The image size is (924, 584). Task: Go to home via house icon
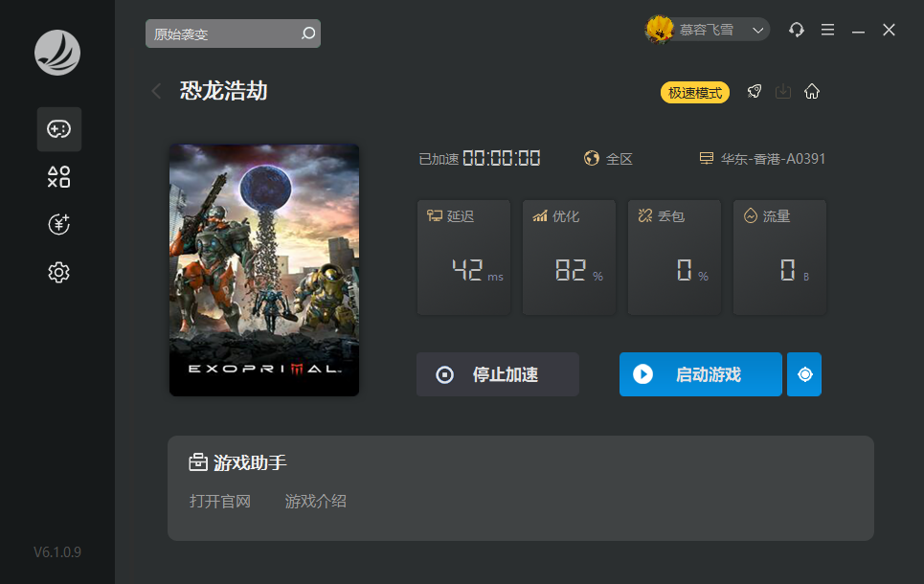[812, 92]
